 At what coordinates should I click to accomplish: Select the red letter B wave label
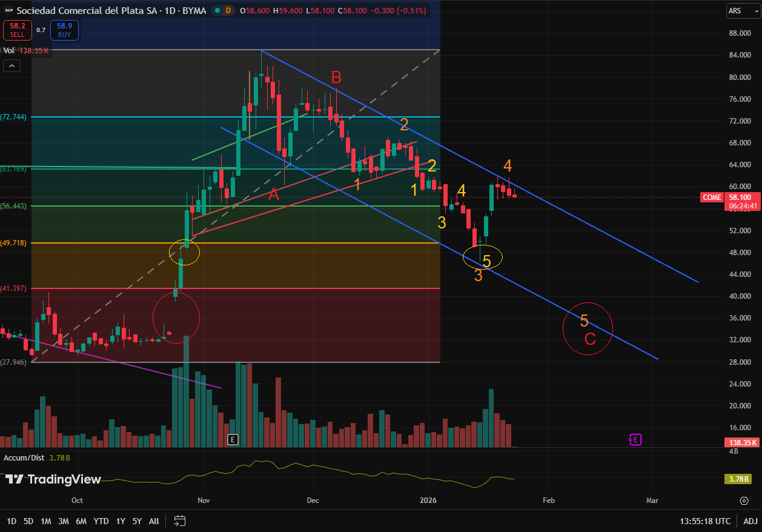tap(336, 77)
